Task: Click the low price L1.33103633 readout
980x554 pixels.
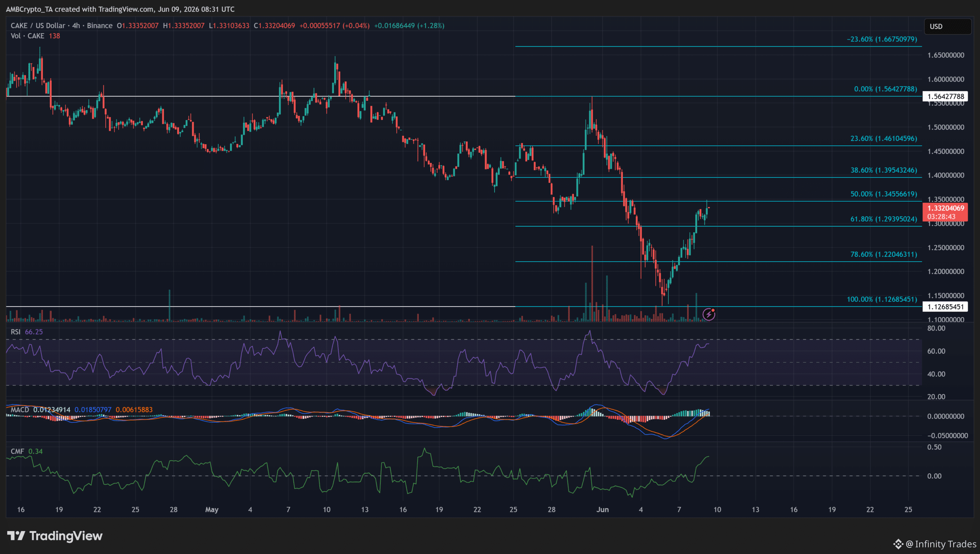Action: (229, 26)
